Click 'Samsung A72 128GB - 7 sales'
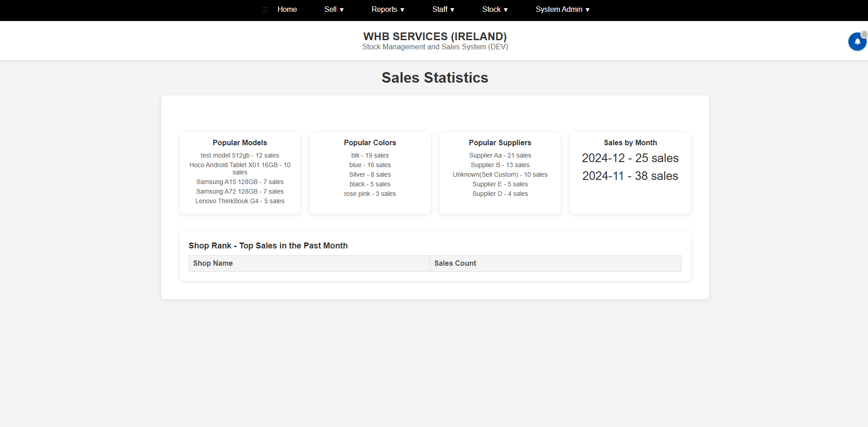The width and height of the screenshot is (868, 427). 240,192
